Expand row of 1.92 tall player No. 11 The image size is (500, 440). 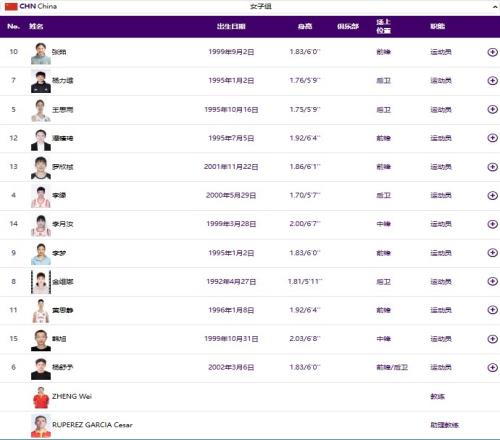tap(492, 310)
